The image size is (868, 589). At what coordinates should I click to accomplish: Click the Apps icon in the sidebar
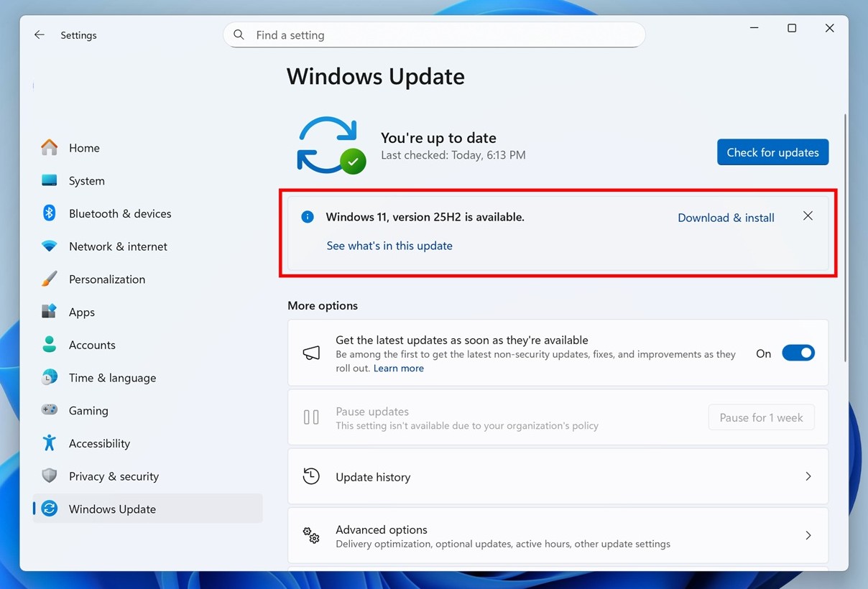tap(48, 312)
